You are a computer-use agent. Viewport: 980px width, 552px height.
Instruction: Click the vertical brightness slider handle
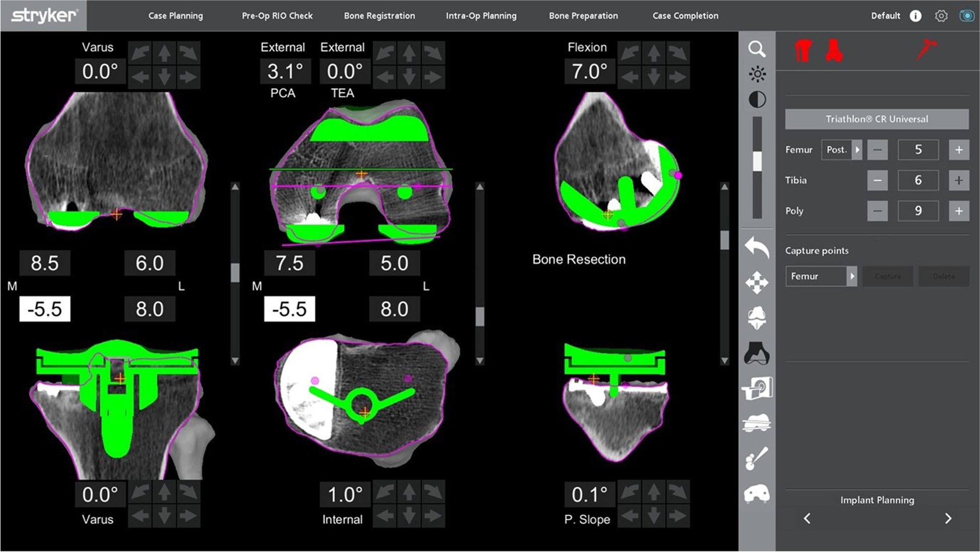click(757, 161)
